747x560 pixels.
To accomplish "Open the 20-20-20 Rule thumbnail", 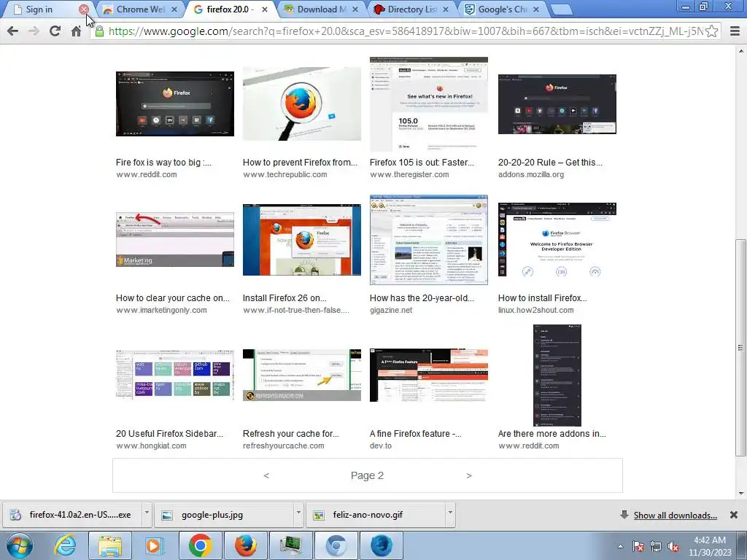I will point(557,104).
